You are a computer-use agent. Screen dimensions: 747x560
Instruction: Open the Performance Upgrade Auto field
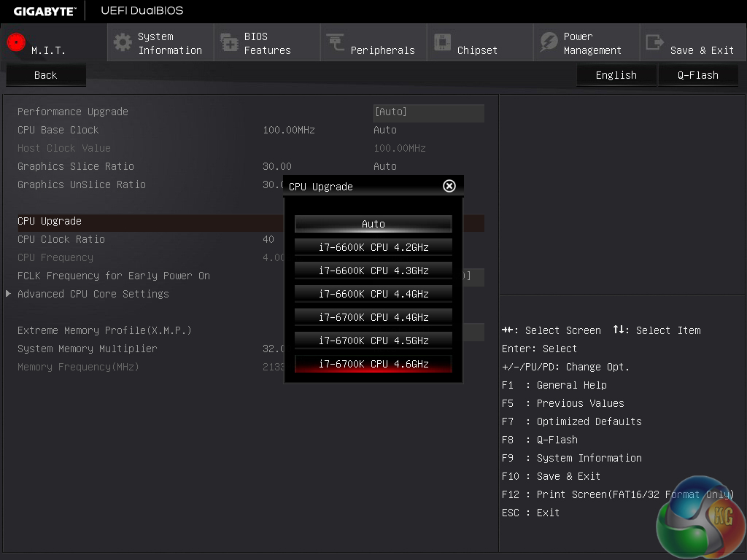(x=428, y=112)
